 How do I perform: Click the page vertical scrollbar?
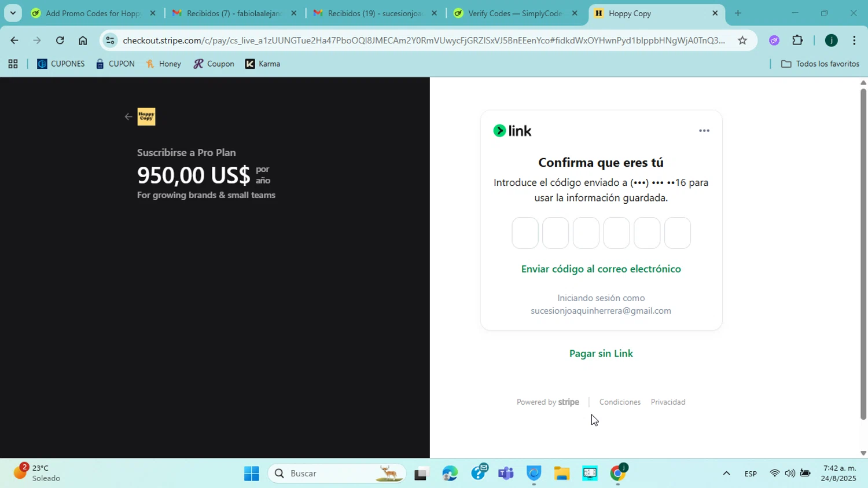pyautogui.click(x=863, y=254)
